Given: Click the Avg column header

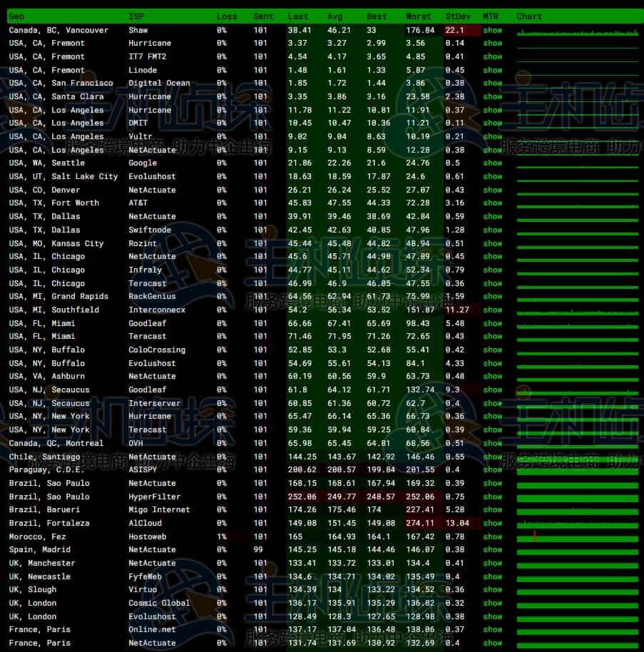Looking at the screenshot, I should [x=335, y=16].
